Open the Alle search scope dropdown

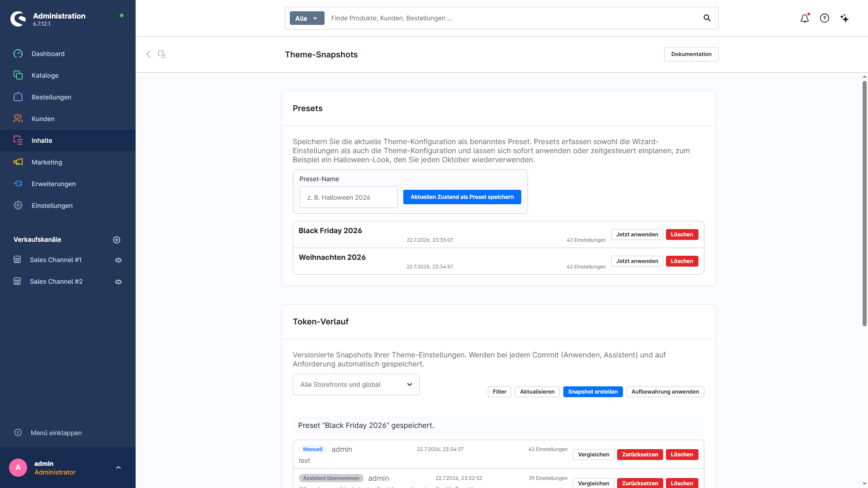pos(307,18)
